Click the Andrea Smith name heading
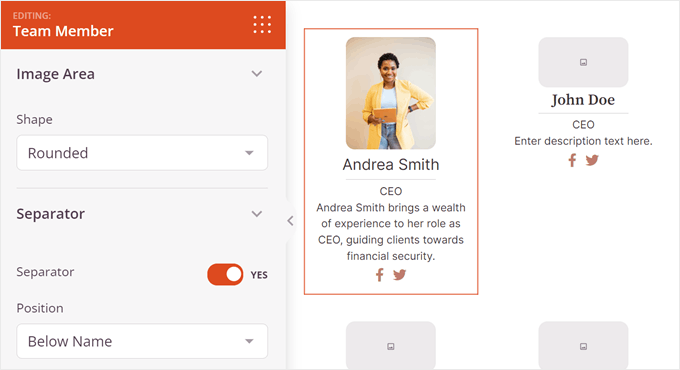Screen dimensions: 680x370 tap(391, 165)
